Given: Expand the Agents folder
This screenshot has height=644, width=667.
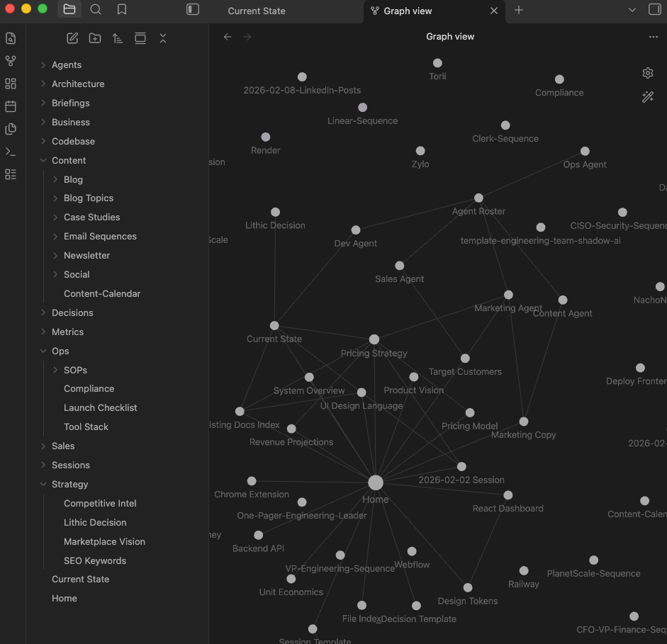Looking at the screenshot, I should tap(67, 65).
